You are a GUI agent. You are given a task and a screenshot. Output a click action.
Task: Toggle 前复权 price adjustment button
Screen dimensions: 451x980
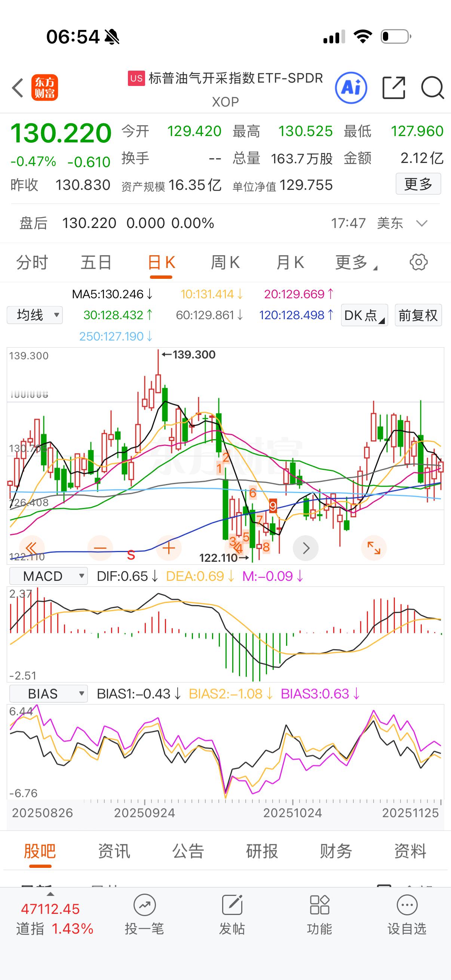[x=418, y=315]
